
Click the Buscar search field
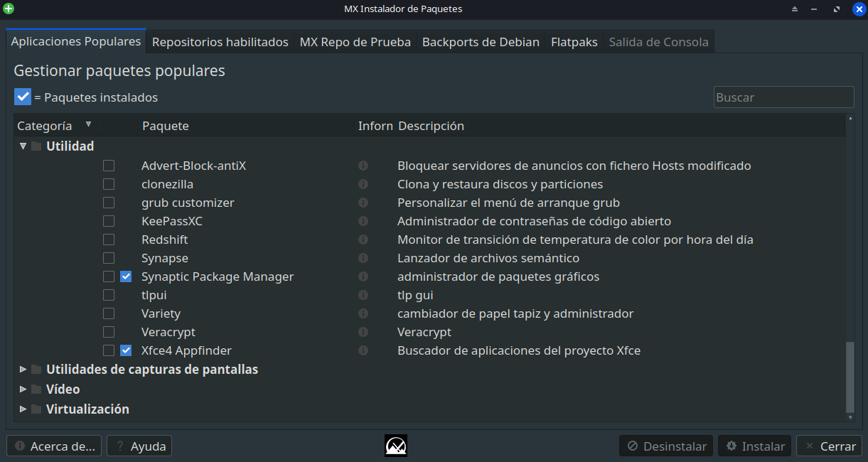point(783,97)
